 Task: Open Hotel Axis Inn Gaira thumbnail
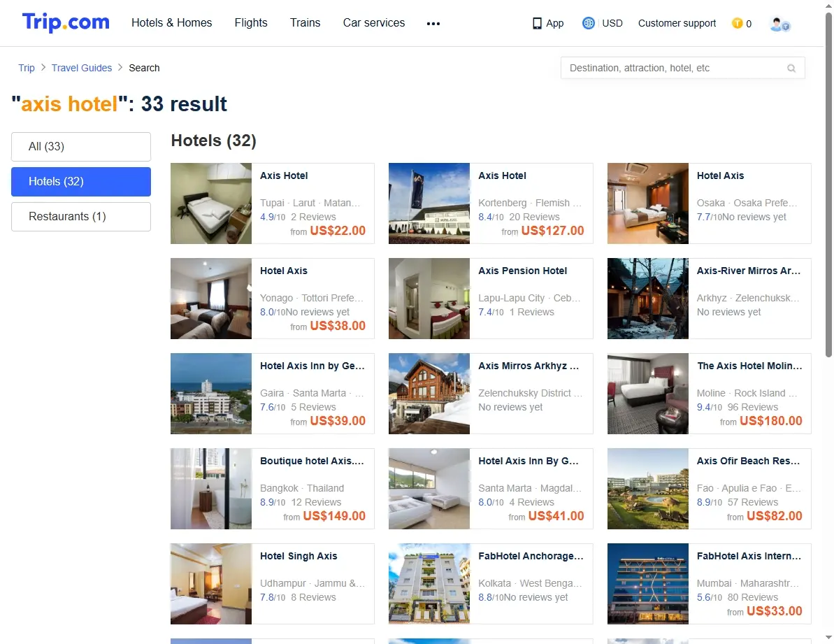coord(211,394)
